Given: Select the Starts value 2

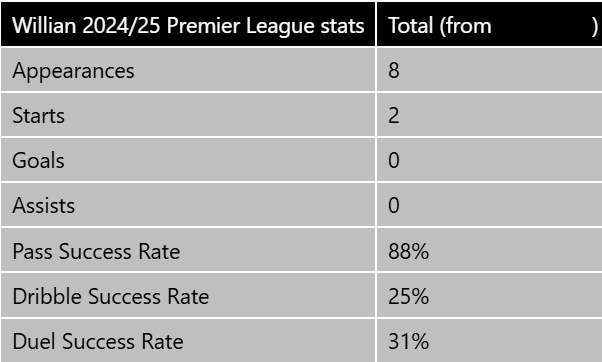Looking at the screenshot, I should click(394, 115).
